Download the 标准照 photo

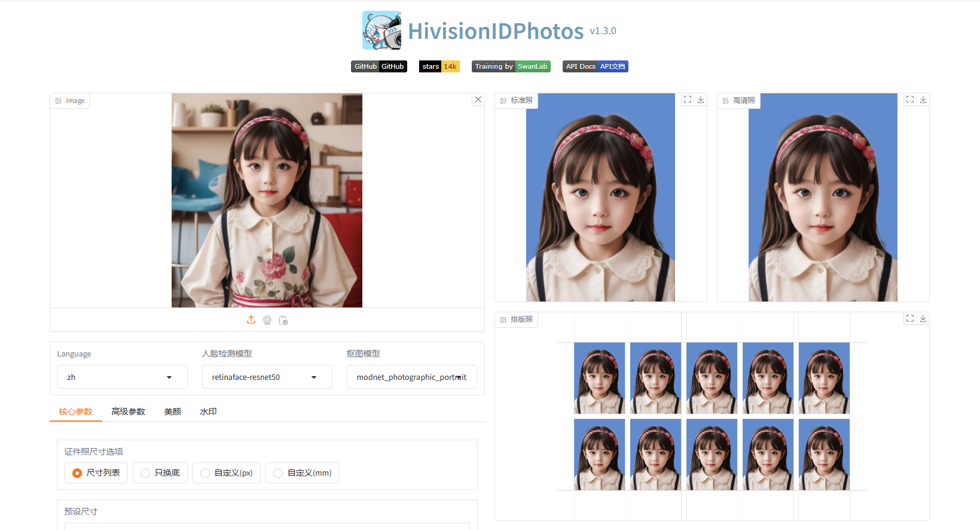[x=701, y=99]
